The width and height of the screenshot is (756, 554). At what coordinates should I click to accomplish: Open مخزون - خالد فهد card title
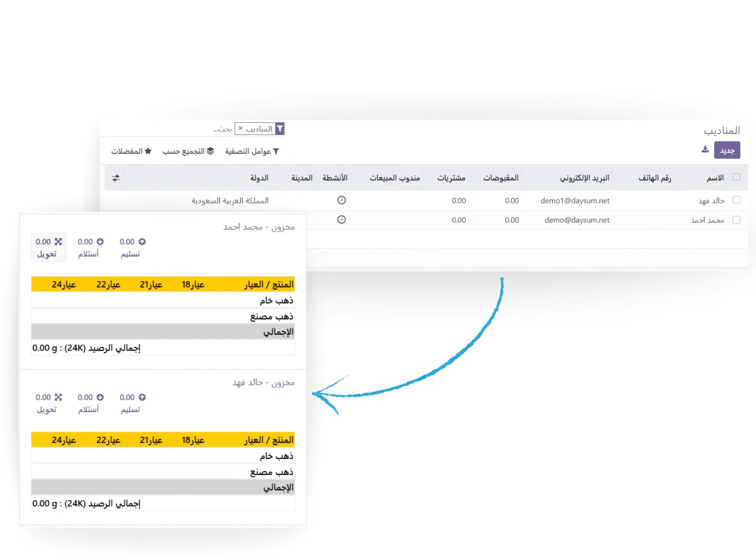click(263, 383)
